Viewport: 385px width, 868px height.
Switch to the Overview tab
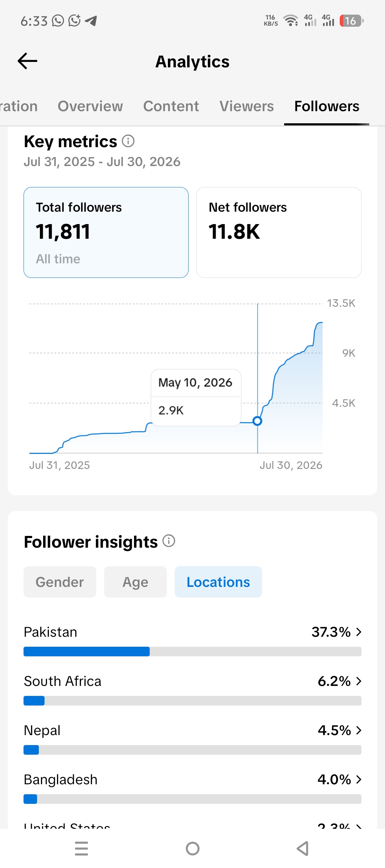[x=90, y=106]
